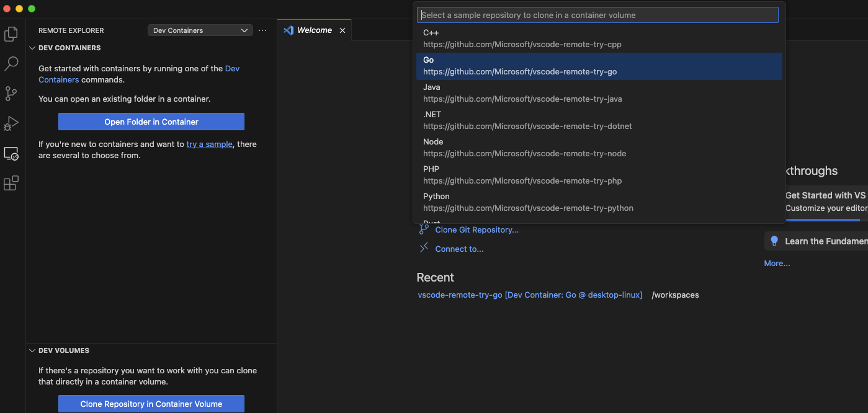The height and width of the screenshot is (413, 868).
Task: Open Learn the Fundamentals walkthrough
Action: (x=817, y=241)
